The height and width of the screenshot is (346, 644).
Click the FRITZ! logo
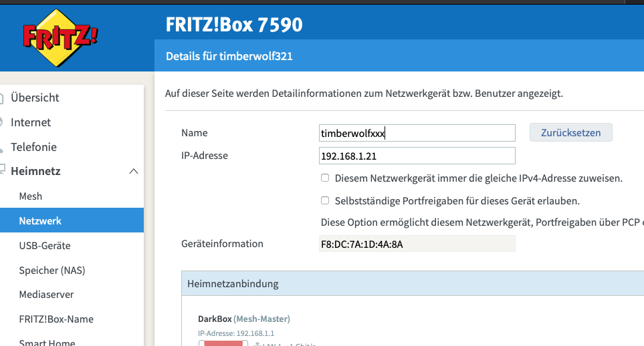(60, 38)
